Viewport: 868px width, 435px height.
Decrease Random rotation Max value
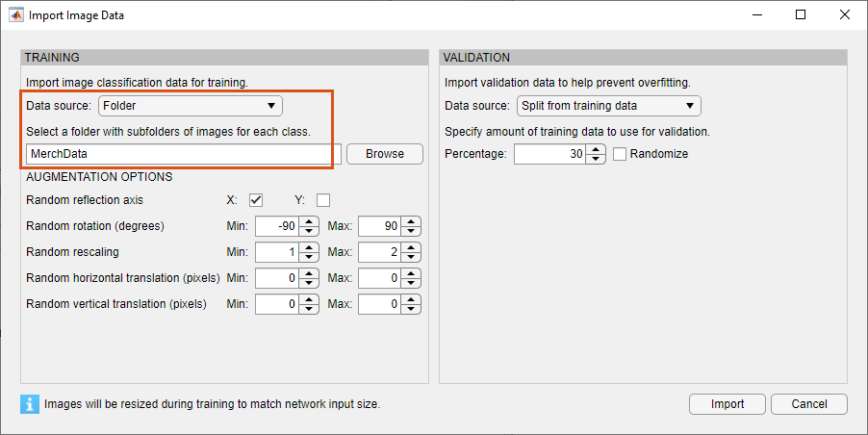412,231
